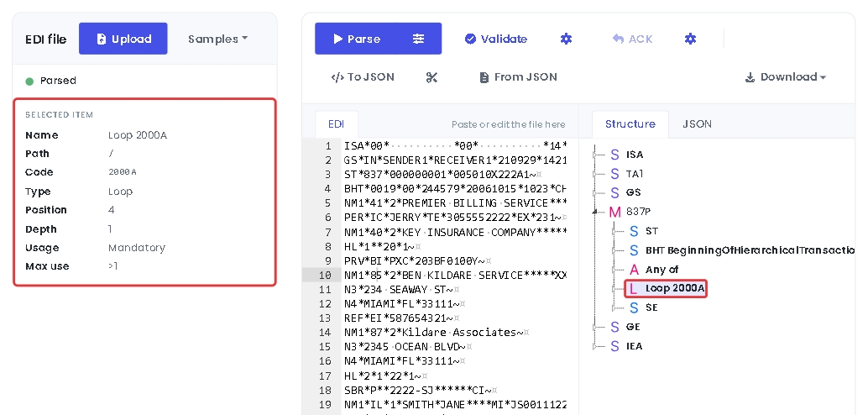Click the A icon beside Any of
This screenshot has height=415, width=868.
635,270
